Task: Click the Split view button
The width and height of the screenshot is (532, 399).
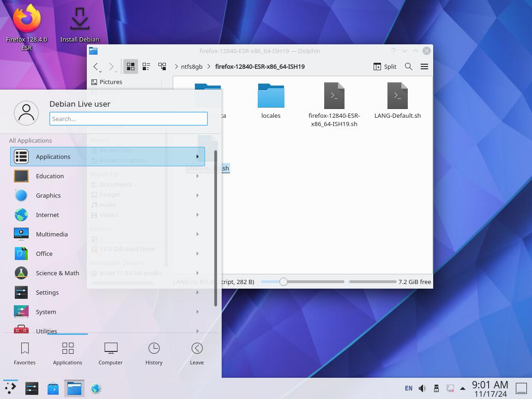Action: (385, 66)
